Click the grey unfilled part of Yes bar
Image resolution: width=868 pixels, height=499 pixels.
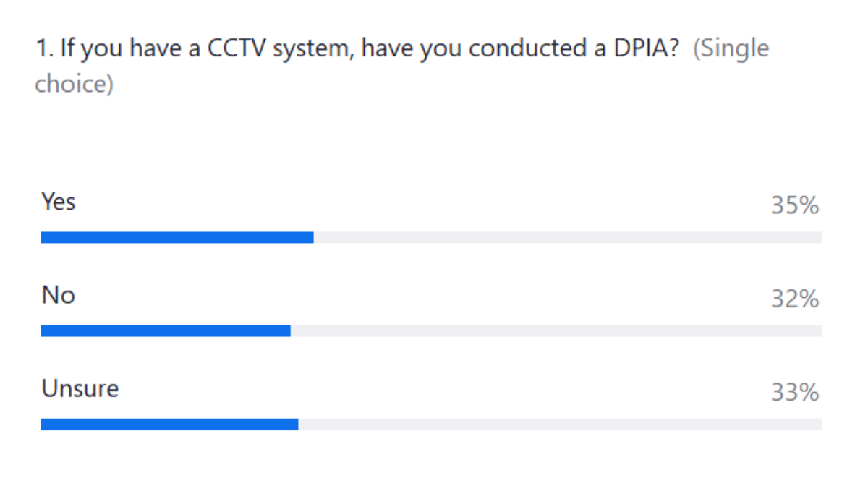pyautogui.click(x=567, y=237)
